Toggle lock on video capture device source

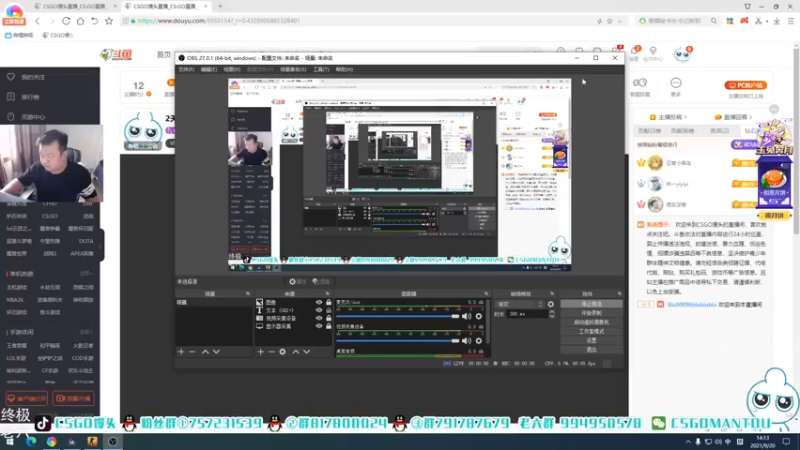pos(329,318)
